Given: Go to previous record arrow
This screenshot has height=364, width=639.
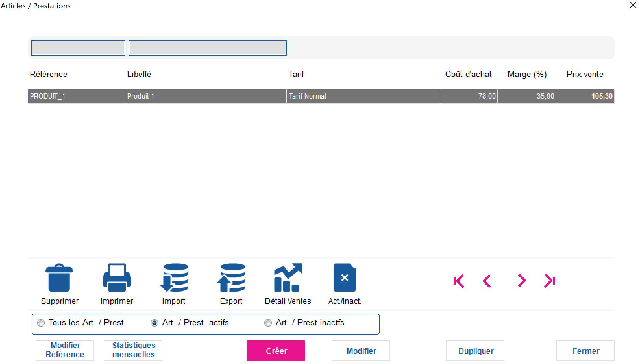Looking at the screenshot, I should click(x=486, y=281).
